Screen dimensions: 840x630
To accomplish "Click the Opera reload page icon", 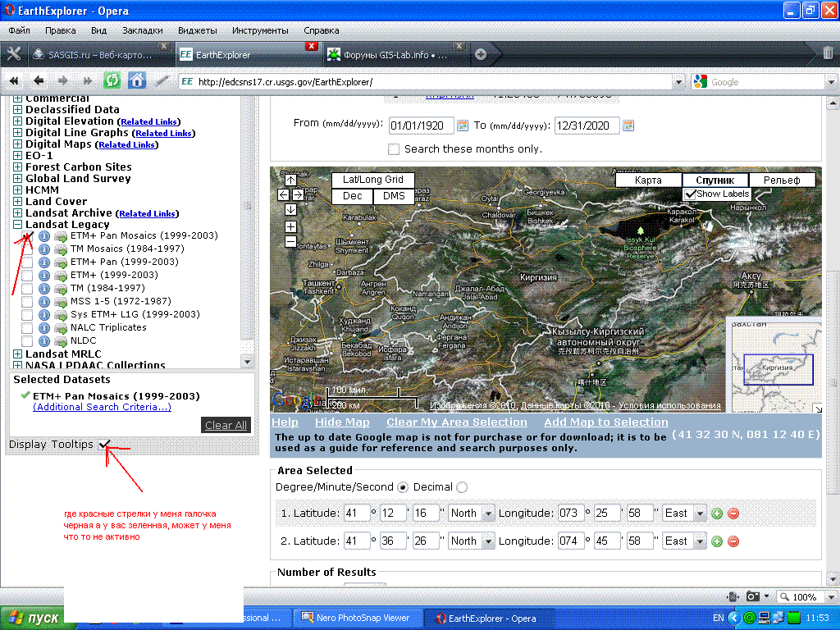I will click(x=112, y=80).
